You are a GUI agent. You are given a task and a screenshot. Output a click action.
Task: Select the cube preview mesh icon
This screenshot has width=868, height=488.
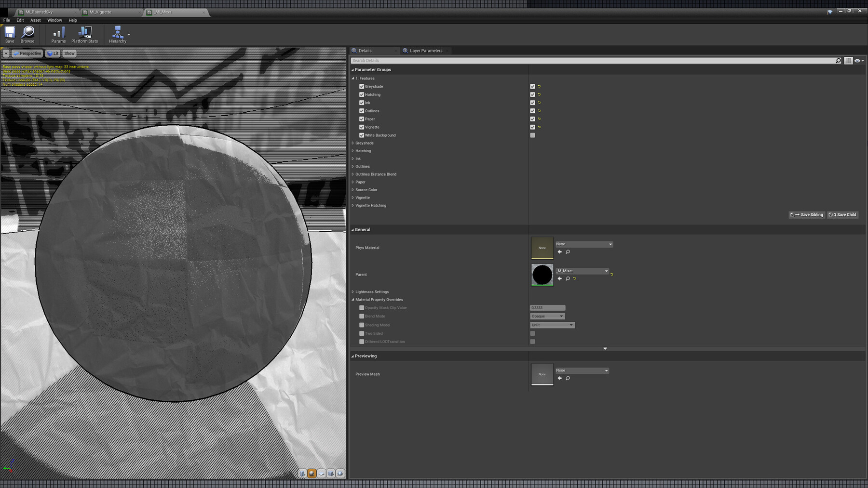(x=331, y=474)
